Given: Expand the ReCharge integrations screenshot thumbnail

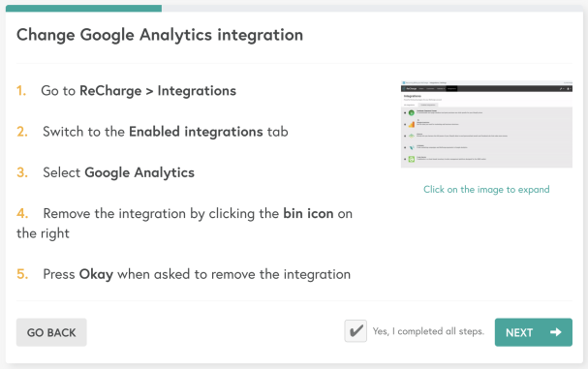Looking at the screenshot, I should [486, 124].
